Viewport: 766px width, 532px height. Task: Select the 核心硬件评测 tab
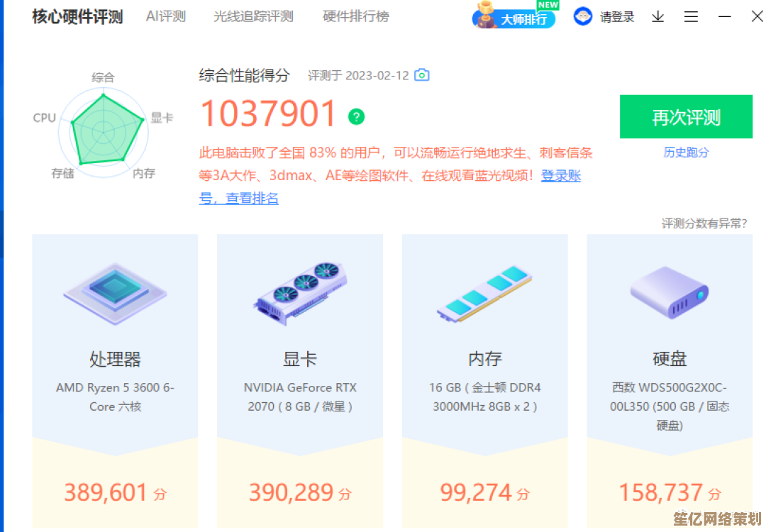coord(77,16)
